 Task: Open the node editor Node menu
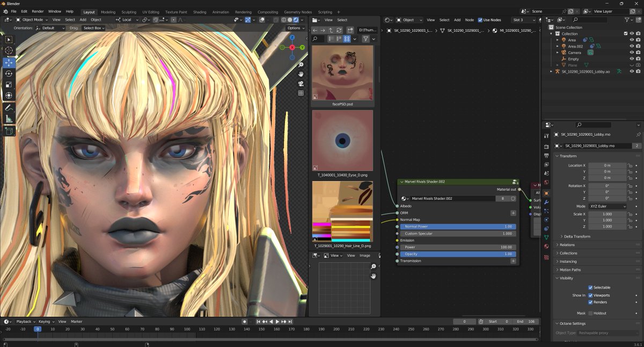point(470,20)
